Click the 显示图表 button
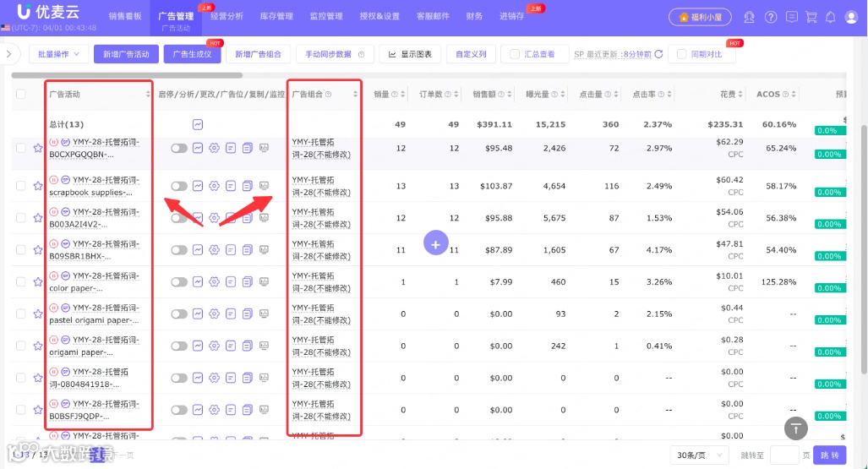868x469 pixels. [410, 54]
